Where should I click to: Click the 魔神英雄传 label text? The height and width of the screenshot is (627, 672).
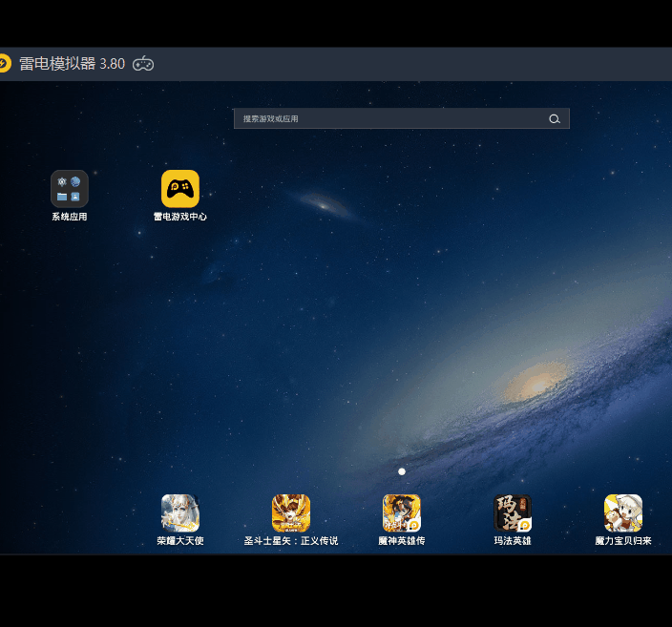tap(402, 541)
